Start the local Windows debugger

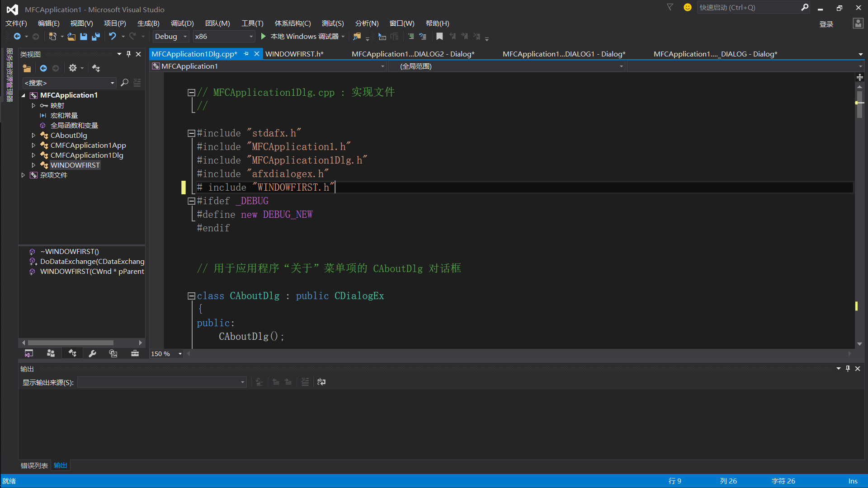(x=264, y=37)
